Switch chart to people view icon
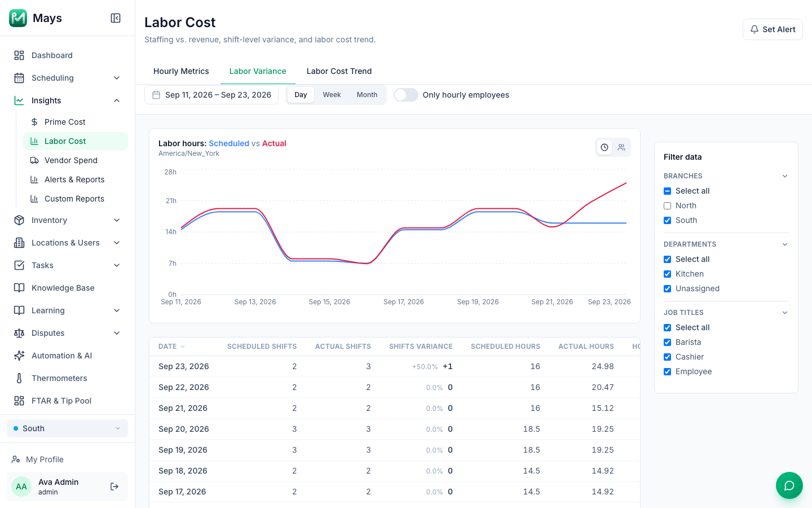The image size is (812, 508). pyautogui.click(x=621, y=147)
